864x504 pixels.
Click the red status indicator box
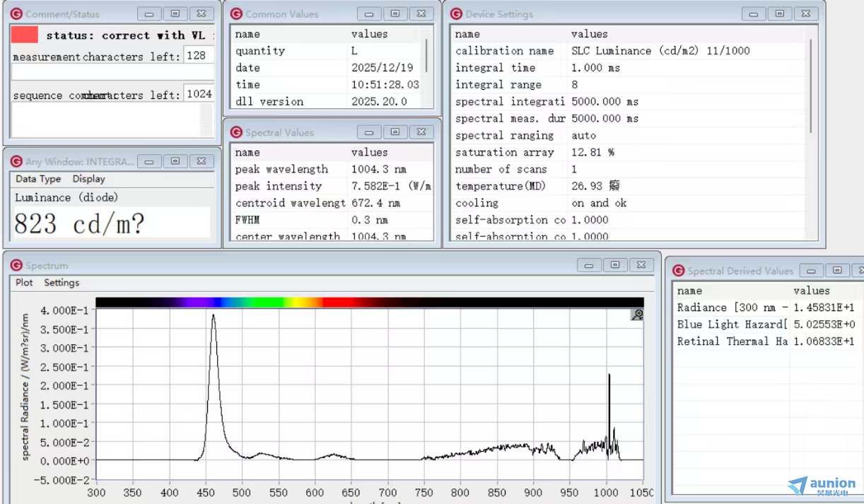[x=25, y=35]
